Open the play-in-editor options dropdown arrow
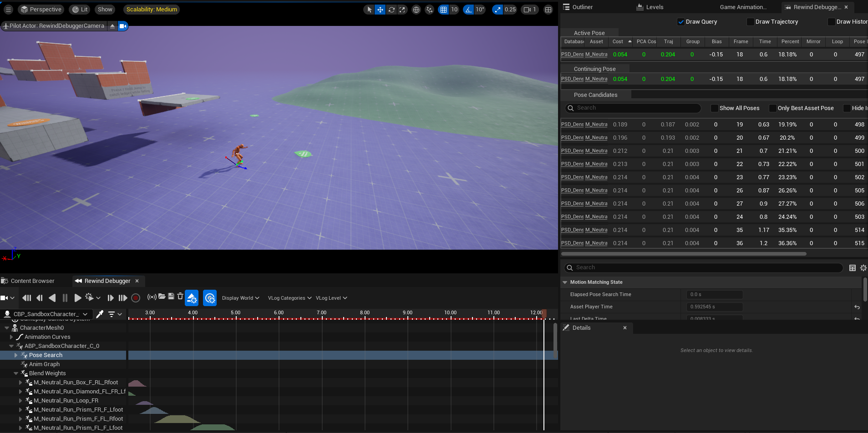868x433 pixels. (x=98, y=298)
